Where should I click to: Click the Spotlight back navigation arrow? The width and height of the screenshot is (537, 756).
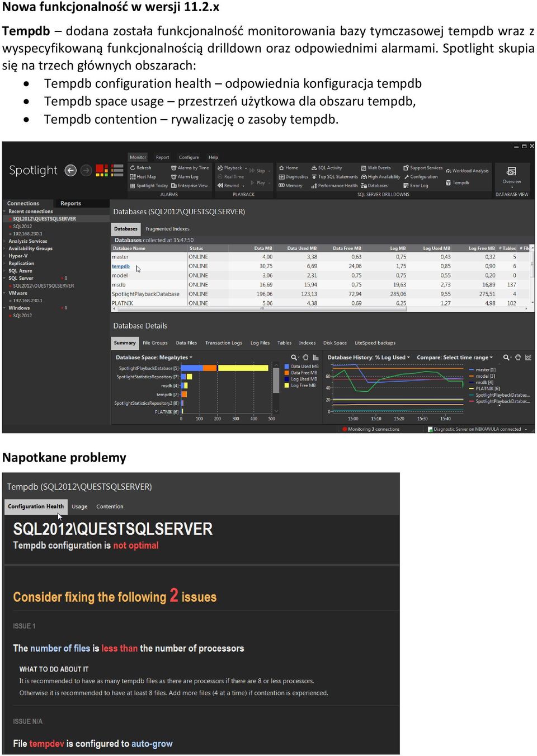[x=70, y=170]
